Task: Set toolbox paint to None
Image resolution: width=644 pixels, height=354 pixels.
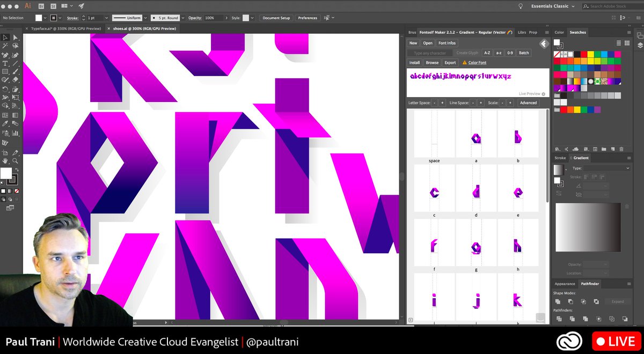Action: (17, 191)
